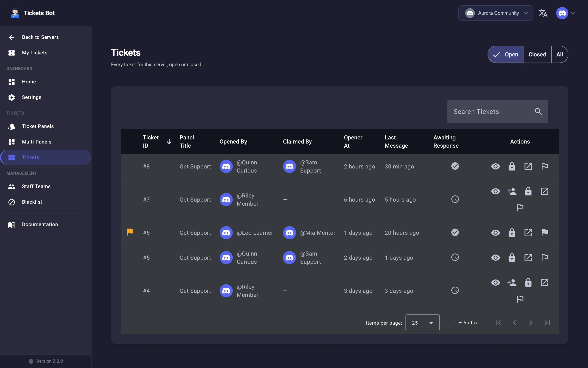
Task: Click the Last Message column header
Action: (396, 142)
